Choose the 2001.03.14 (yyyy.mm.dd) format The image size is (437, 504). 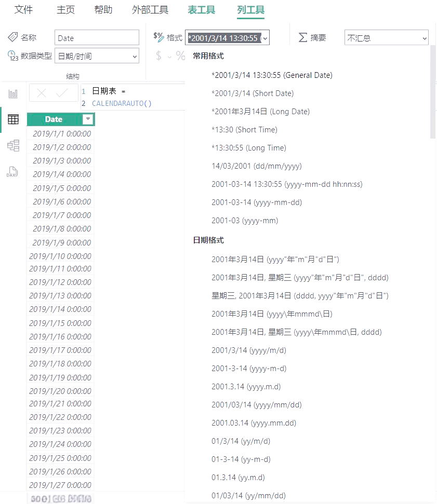254,423
